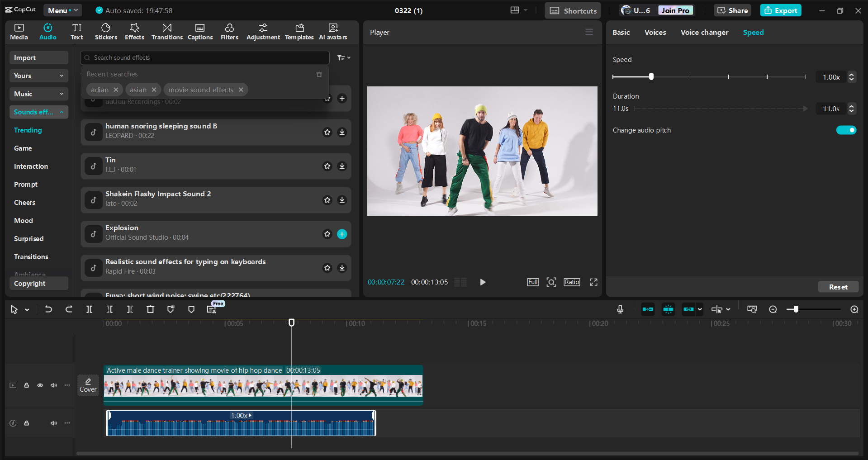Open the Transitions panel
Screen dimensions: 868x460
point(166,32)
